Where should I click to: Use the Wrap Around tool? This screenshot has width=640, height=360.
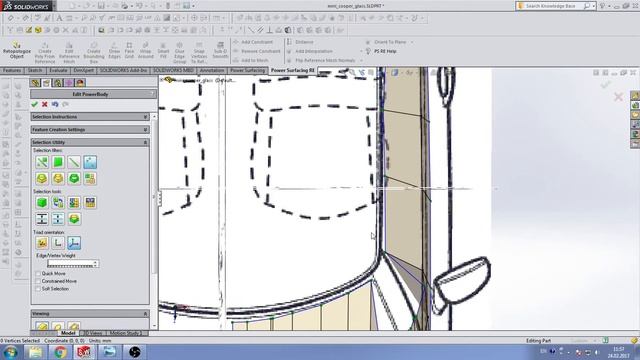point(145,51)
